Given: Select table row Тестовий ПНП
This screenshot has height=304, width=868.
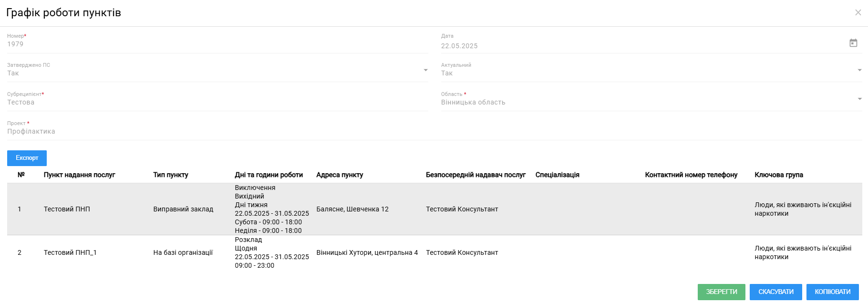Looking at the screenshot, I should (434, 209).
